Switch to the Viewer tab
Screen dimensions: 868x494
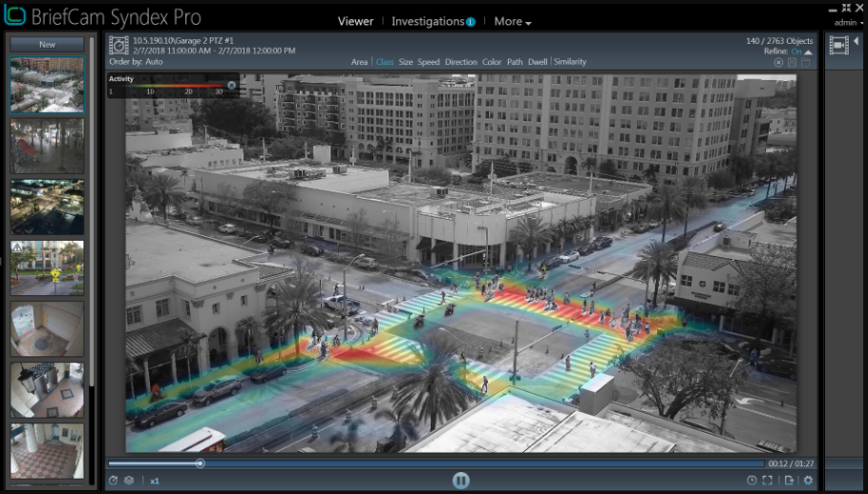click(355, 21)
